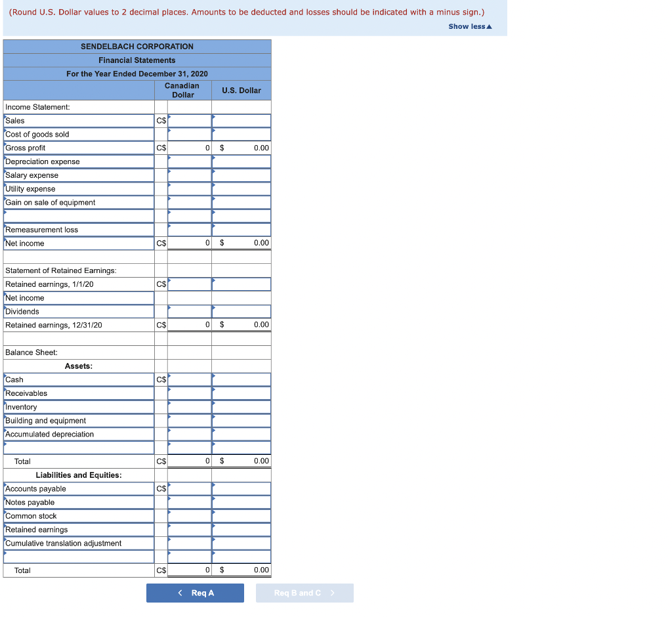Click Building and equipment Canadian Dollar field
This screenshot has height=617, width=672.
[190, 421]
